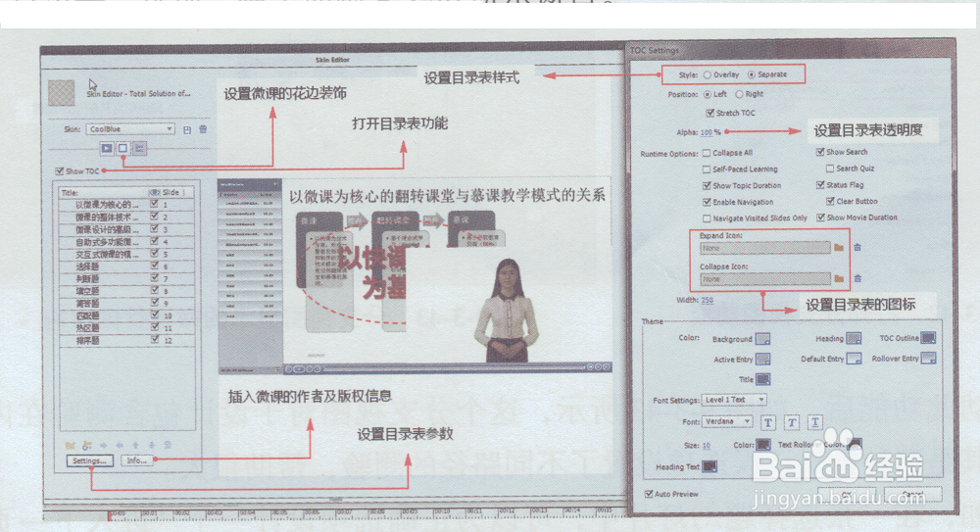Toggle the Stretch TOC checkbox
The width and height of the screenshot is (980, 532).
(710, 113)
